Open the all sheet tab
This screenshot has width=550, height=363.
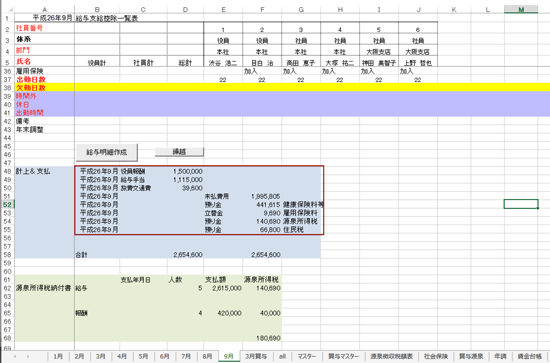point(282,356)
